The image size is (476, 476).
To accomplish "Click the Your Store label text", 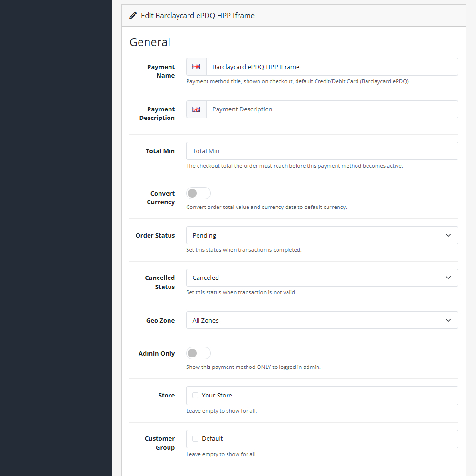I will [x=217, y=395].
